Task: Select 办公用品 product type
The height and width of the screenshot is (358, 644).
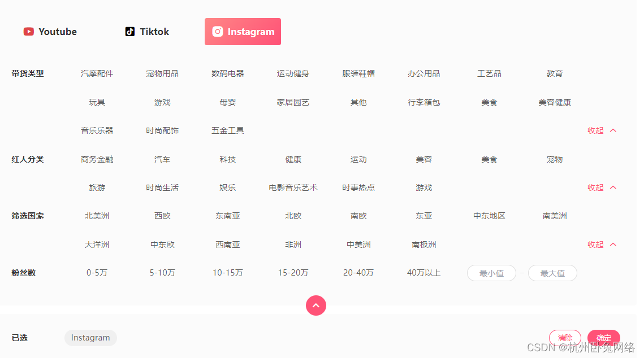Action: (x=424, y=73)
